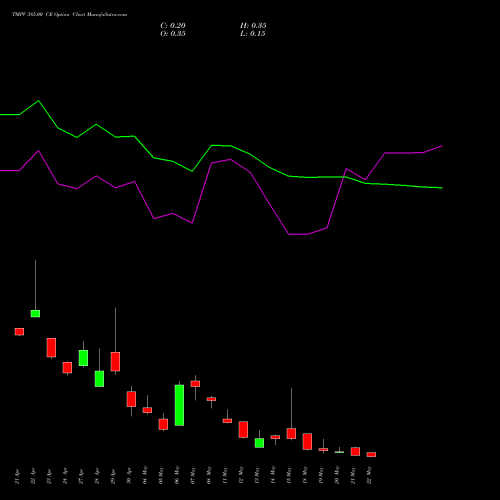Screen dimensions: 500x500
Task: Click the '11 May' date label
Action: tap(225, 475)
